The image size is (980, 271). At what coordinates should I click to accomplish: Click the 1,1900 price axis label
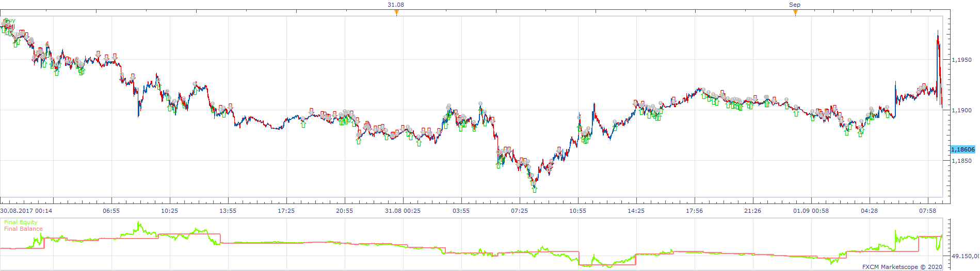(961, 110)
